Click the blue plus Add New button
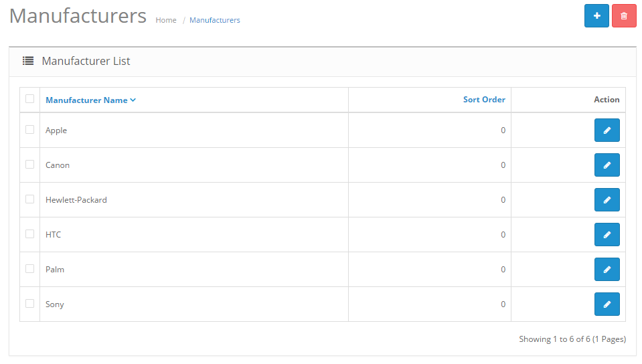The width and height of the screenshot is (642, 364). pos(596,16)
